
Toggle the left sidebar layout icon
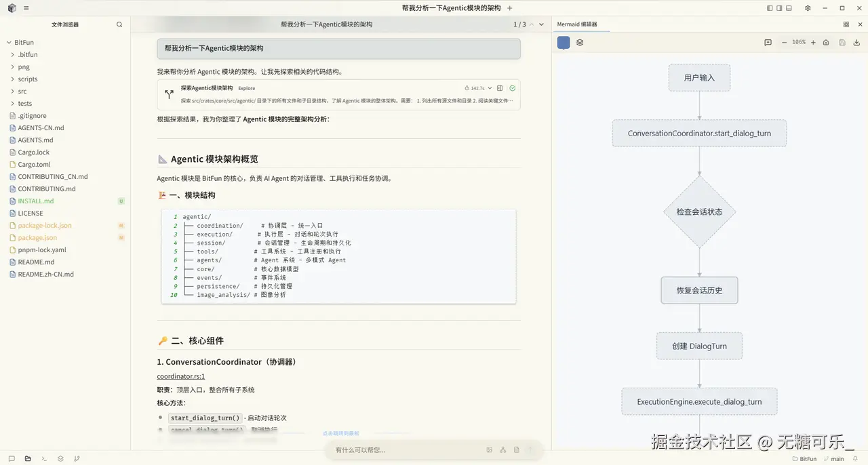tap(770, 8)
